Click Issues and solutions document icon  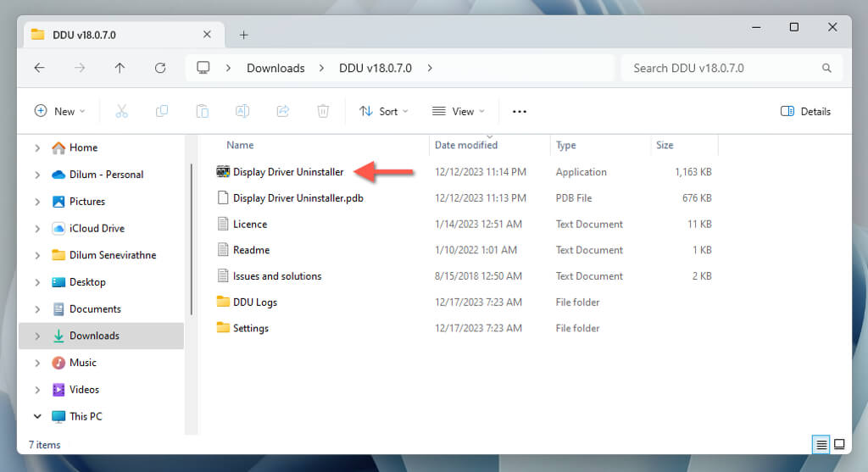(223, 275)
